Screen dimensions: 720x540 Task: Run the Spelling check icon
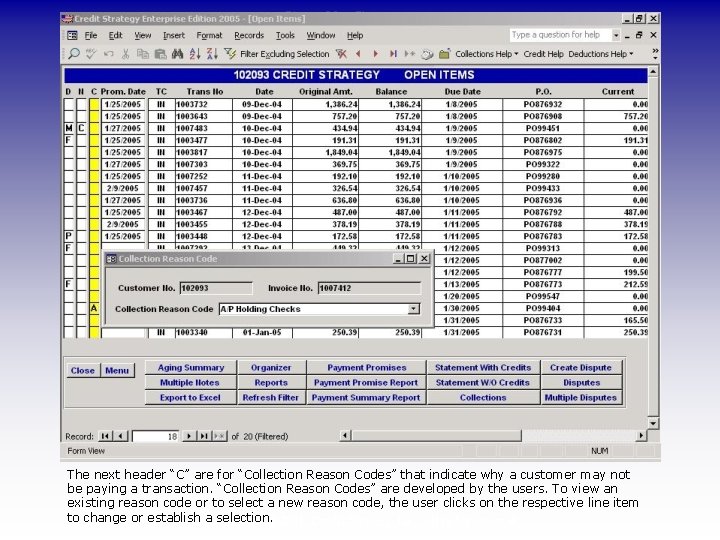(x=91, y=54)
